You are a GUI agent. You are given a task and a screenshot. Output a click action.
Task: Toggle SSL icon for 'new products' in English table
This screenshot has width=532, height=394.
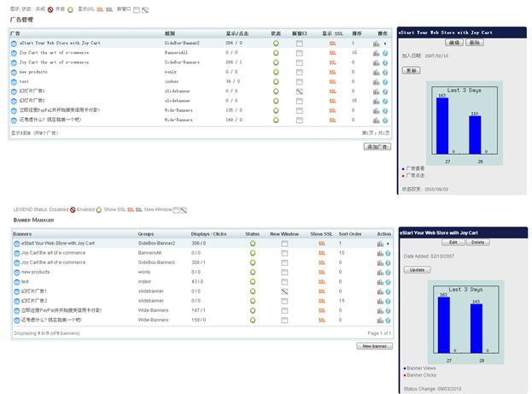tap(322, 273)
